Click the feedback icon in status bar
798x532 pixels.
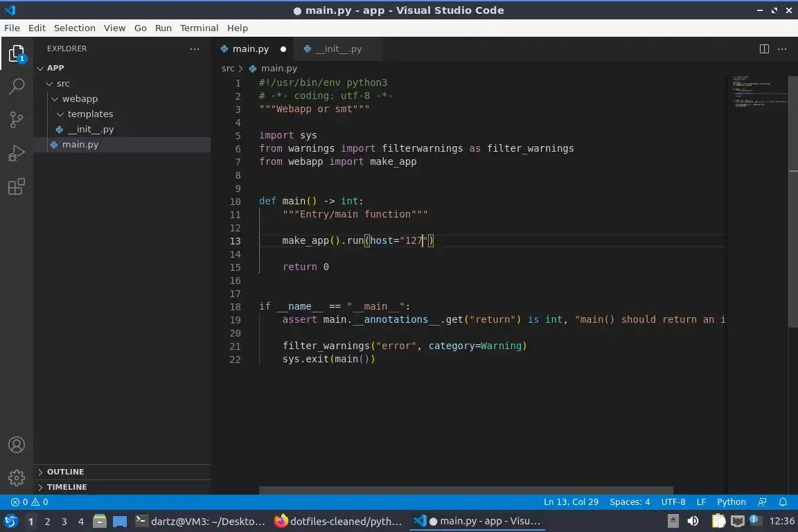[x=762, y=502]
